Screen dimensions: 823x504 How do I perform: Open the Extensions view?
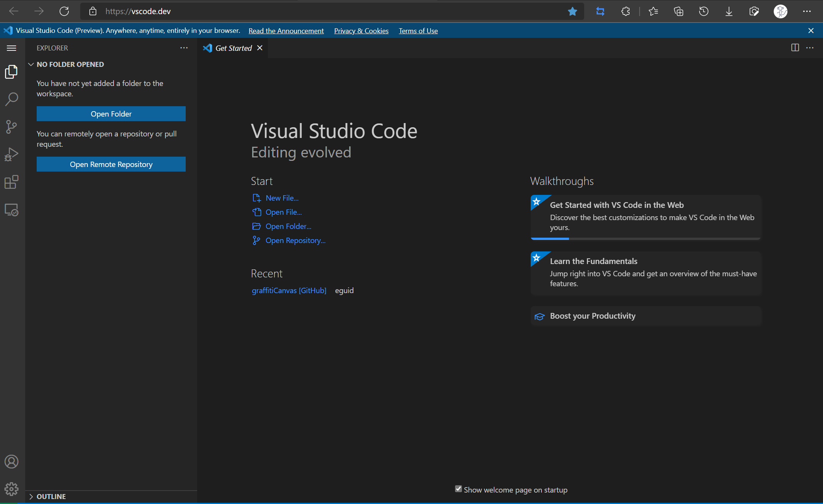coord(11,182)
